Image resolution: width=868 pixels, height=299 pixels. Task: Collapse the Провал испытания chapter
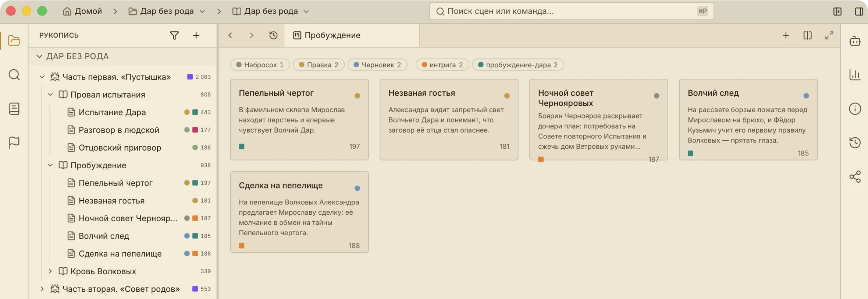click(x=50, y=95)
